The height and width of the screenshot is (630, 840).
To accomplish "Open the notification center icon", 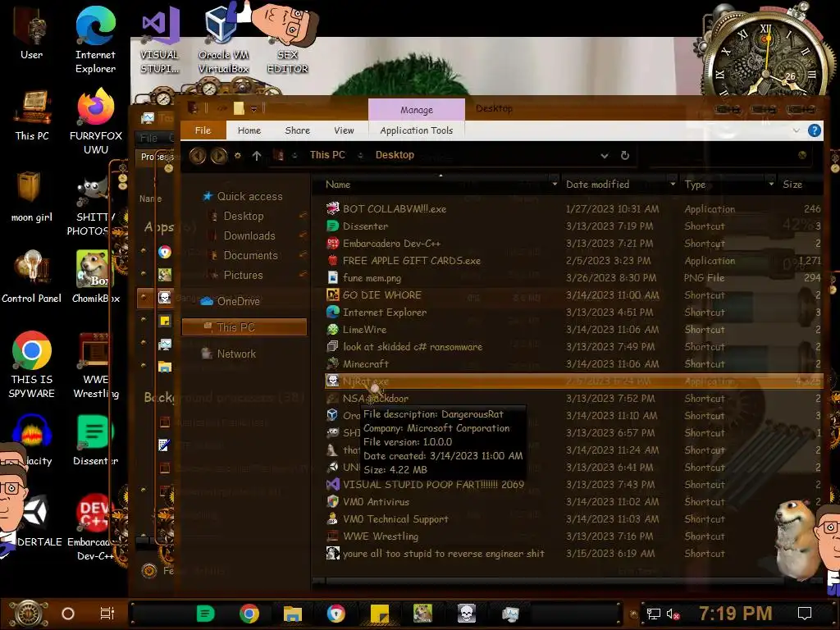I will coord(805,614).
